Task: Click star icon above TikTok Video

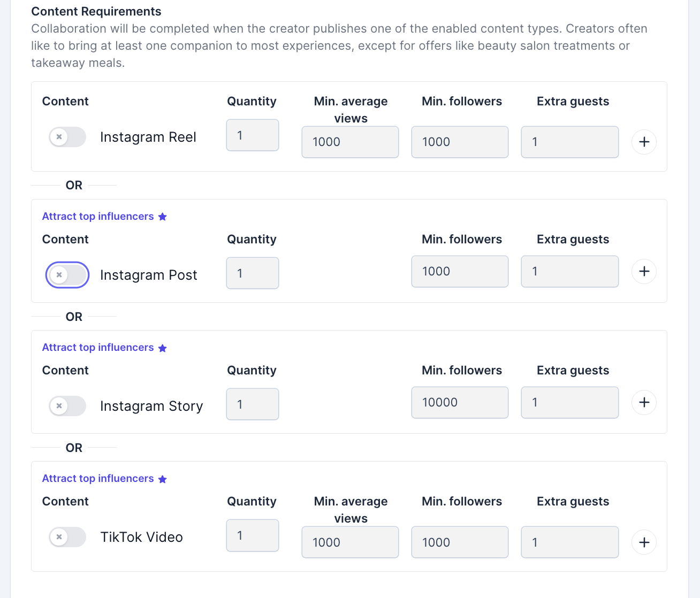Action: point(163,479)
